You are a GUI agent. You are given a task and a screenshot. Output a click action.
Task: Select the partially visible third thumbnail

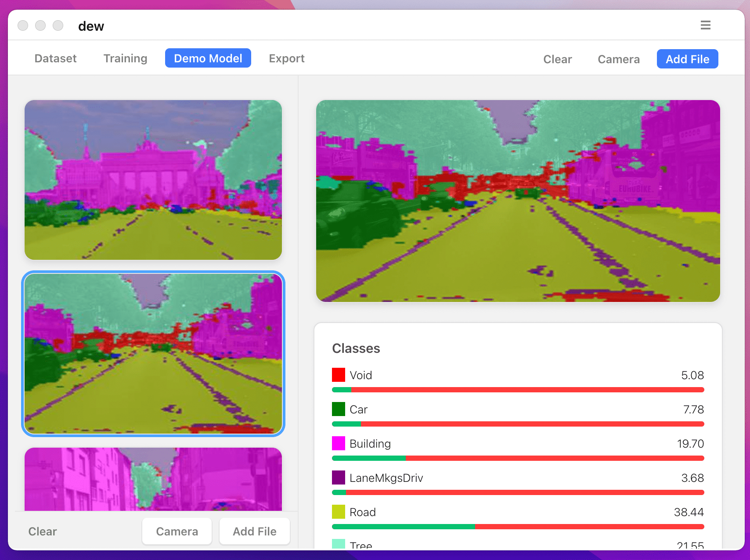(153, 479)
